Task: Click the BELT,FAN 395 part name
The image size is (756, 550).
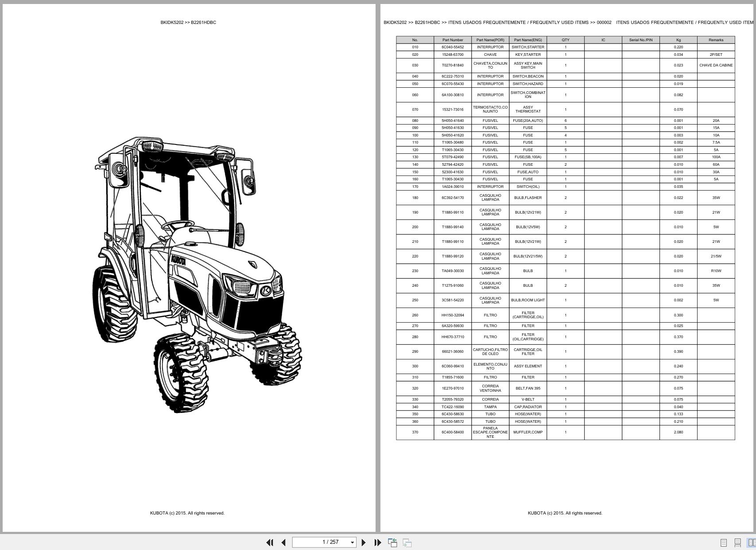Action: (x=528, y=388)
